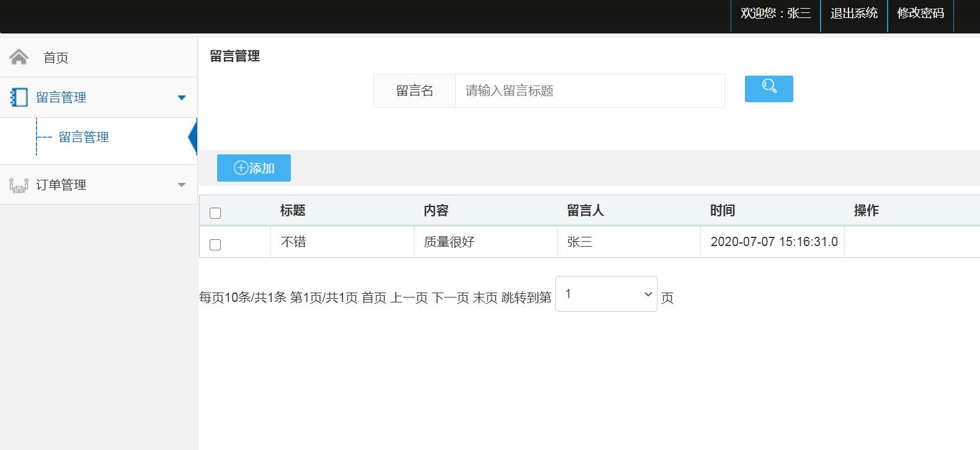Click the 末页 pagination link
The image size is (980, 450).
[x=485, y=298]
